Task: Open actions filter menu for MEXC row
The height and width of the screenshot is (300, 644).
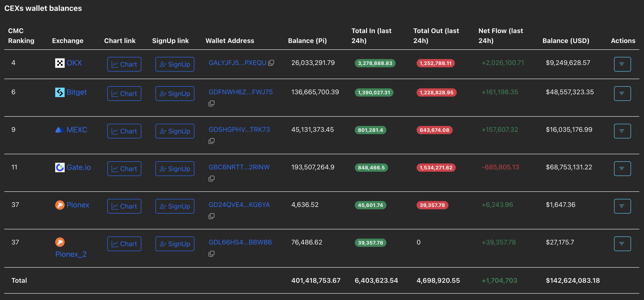Action: (622, 131)
